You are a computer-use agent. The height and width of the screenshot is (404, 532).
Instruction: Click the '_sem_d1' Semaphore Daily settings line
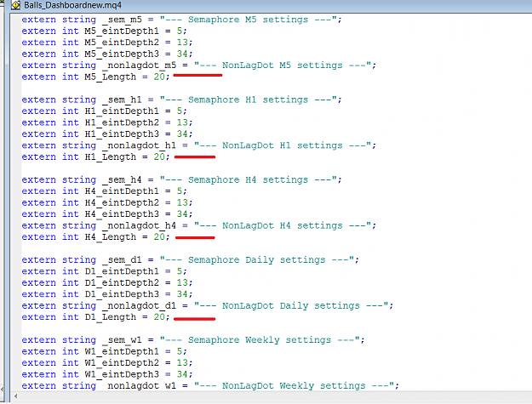click(x=191, y=260)
